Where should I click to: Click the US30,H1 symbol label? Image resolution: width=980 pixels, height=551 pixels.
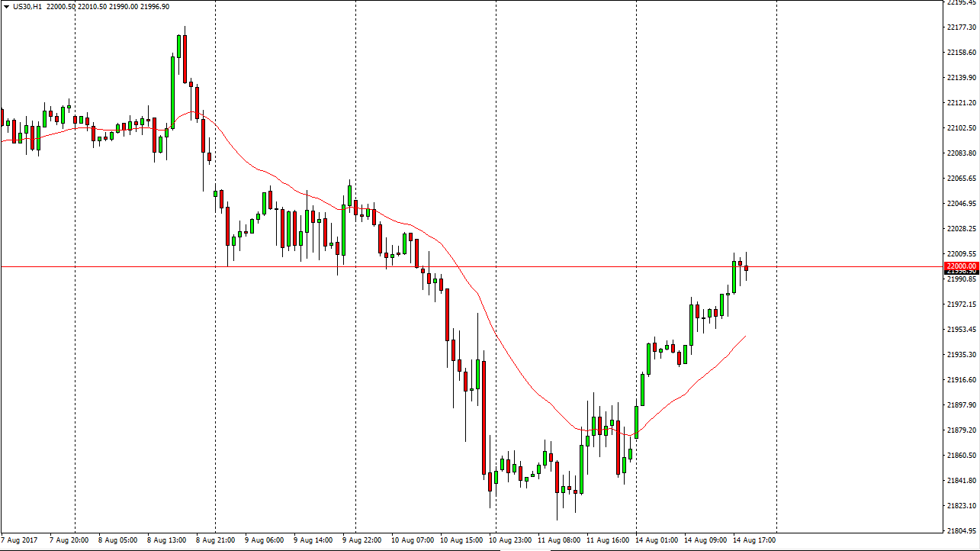pos(27,6)
